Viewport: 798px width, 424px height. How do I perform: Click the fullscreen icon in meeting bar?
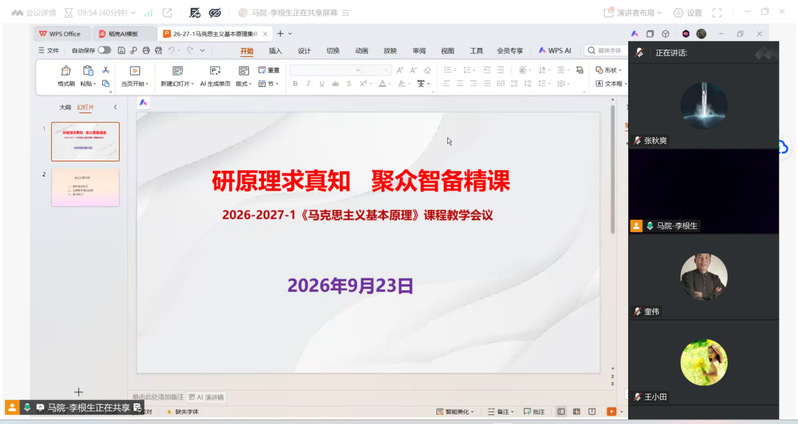tap(717, 13)
